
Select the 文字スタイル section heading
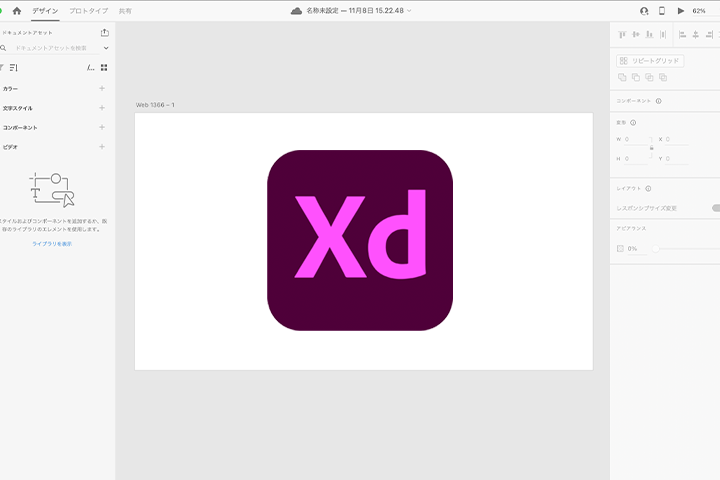coord(17,108)
